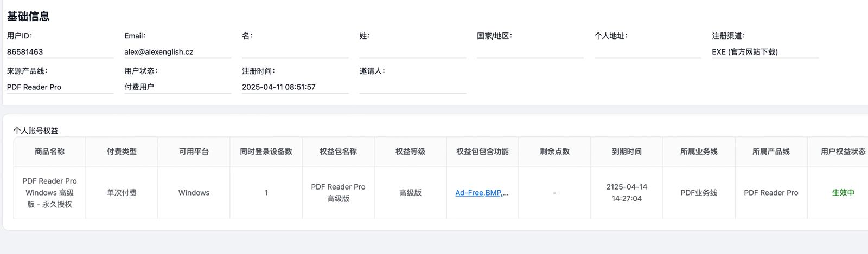This screenshot has height=254, width=868.
Task: Click the 到期时间 column header
Action: coord(627,152)
